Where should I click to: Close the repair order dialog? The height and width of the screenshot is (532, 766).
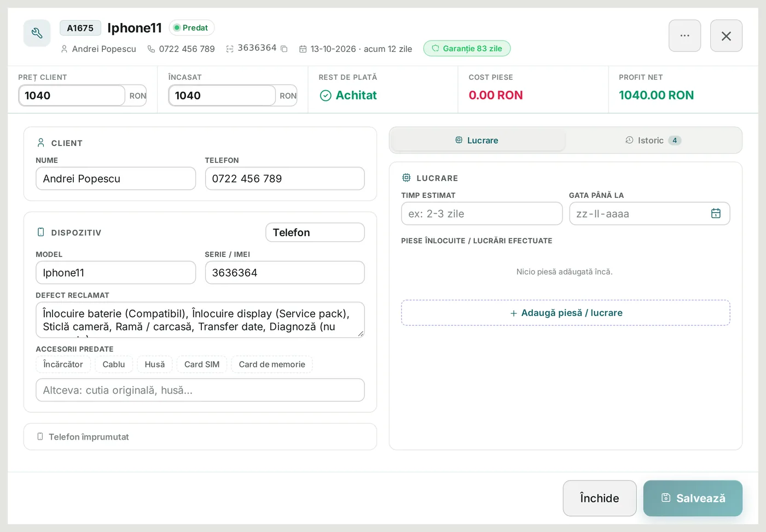(726, 36)
